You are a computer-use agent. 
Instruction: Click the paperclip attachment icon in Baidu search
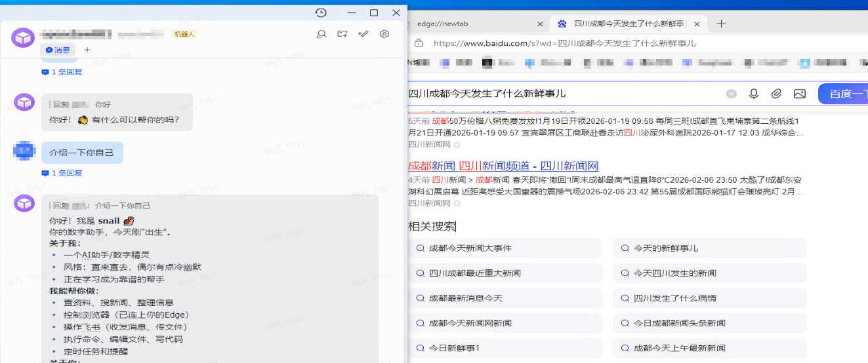(x=776, y=94)
